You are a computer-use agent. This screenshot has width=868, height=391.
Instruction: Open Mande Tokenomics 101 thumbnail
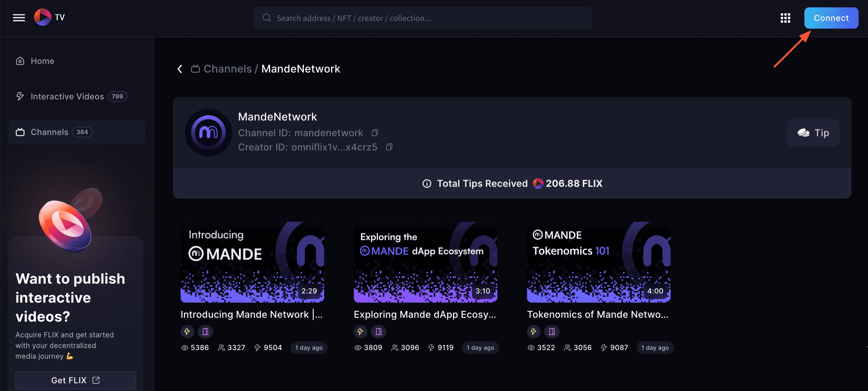[x=599, y=262]
